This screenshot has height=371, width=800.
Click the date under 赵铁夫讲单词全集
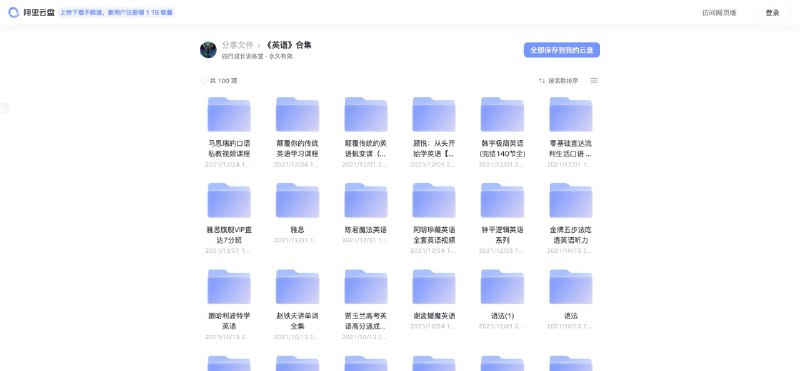(x=297, y=337)
